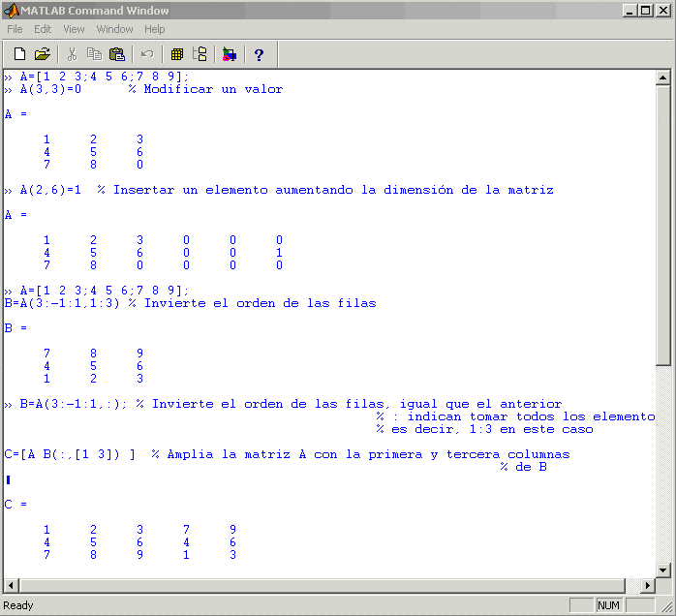The image size is (676, 616).
Task: Open the View menu
Action: (74, 29)
